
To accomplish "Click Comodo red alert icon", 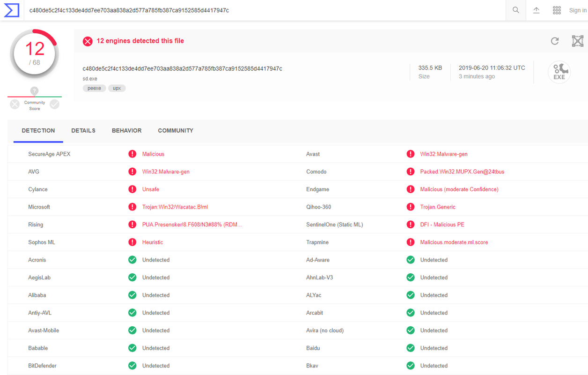I will point(411,172).
